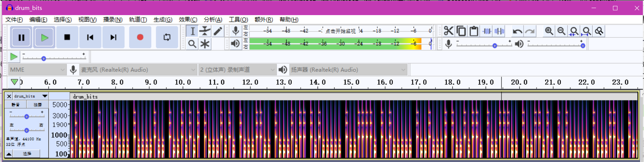644x162 pixels.
Task: Fit the selection to window width
Action: pyautogui.click(x=574, y=31)
